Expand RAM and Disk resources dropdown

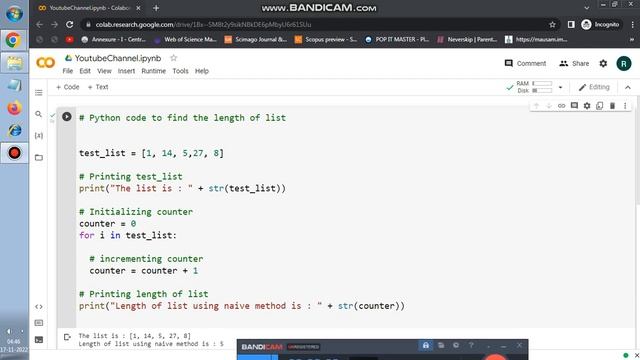(x=560, y=87)
